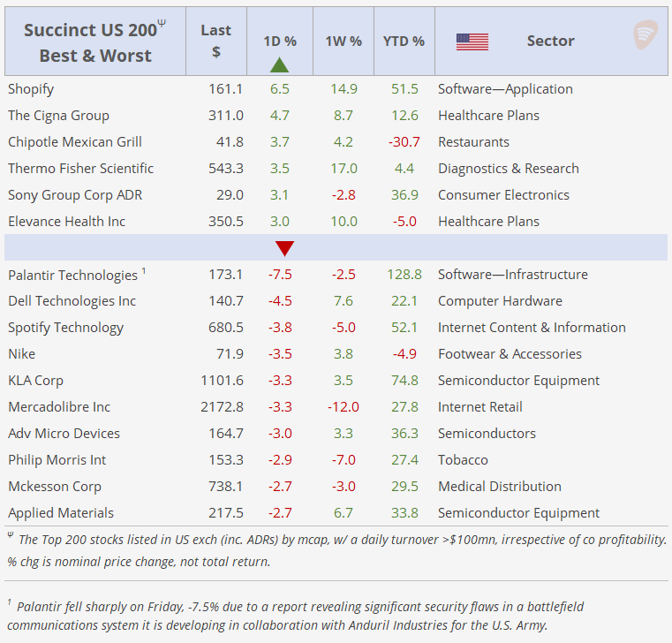Click Palantir's YTD value 128.8

[404, 275]
